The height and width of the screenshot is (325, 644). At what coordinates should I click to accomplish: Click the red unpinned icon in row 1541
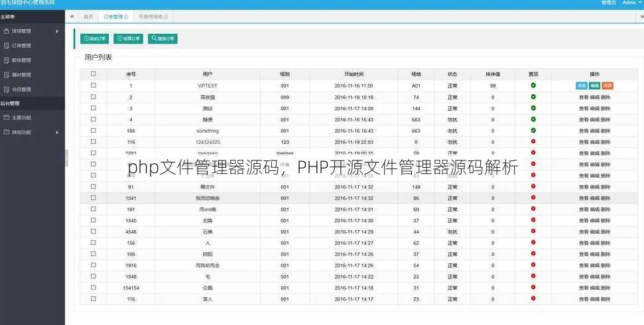(533, 198)
